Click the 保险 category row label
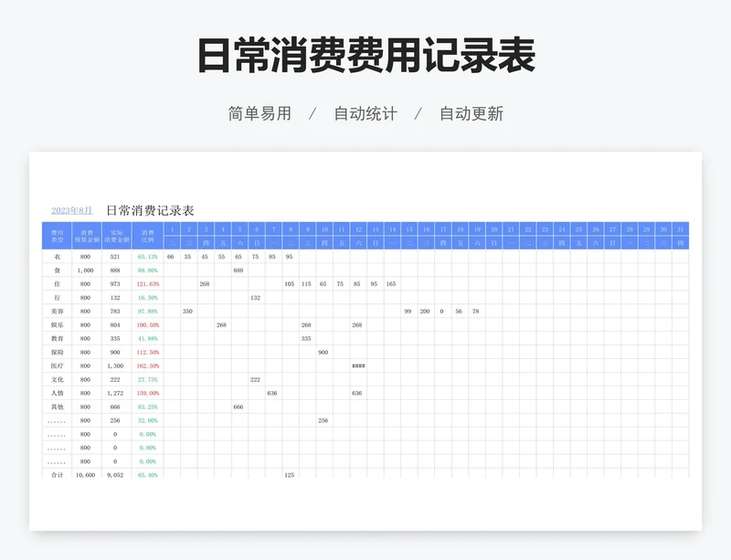Image resolution: width=731 pixels, height=560 pixels. [x=57, y=352]
